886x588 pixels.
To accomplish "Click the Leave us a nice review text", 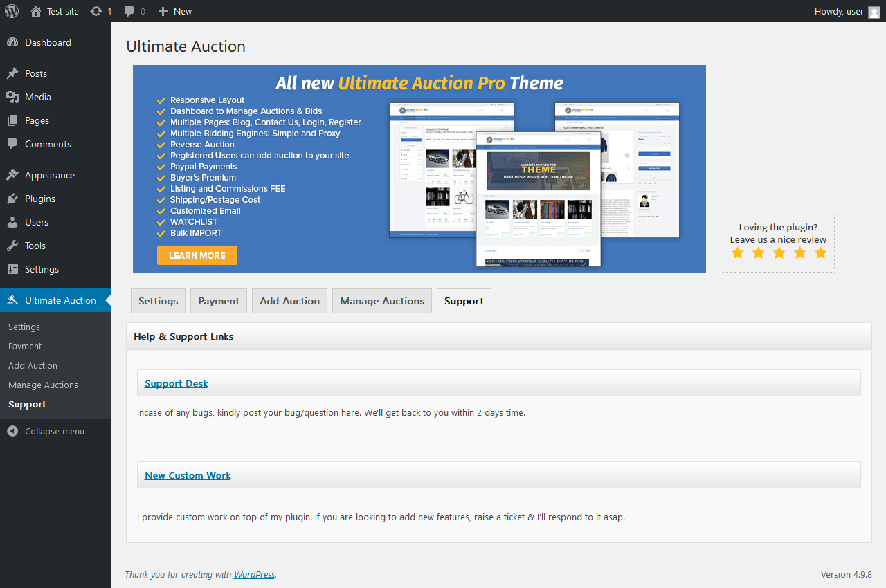I will pos(778,239).
